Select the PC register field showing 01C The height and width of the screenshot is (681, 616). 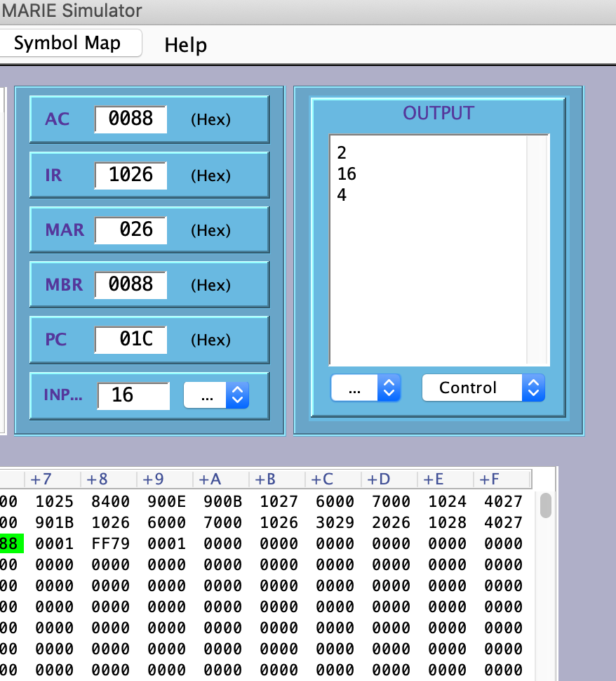click(130, 339)
